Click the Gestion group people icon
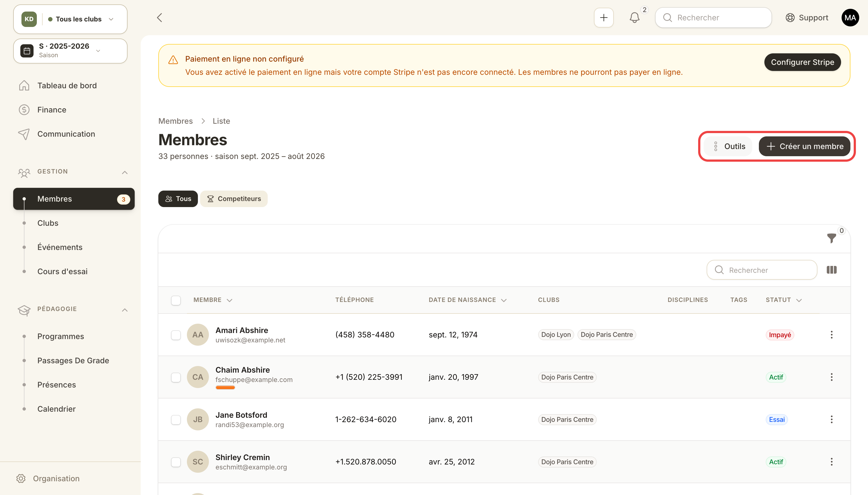This screenshot has width=868, height=495. click(x=24, y=173)
